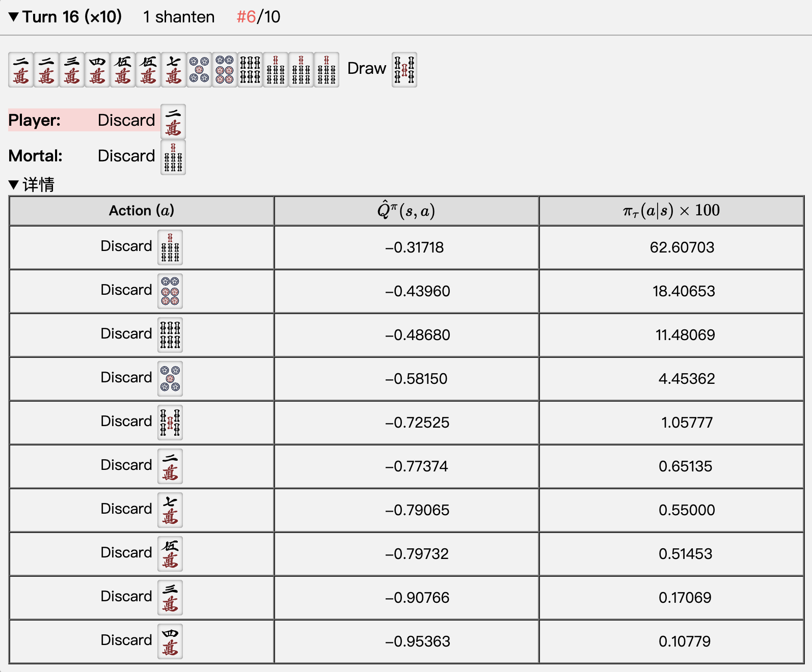812x672 pixels.
Task: Click the 'Mortal:' label
Action: point(36,156)
